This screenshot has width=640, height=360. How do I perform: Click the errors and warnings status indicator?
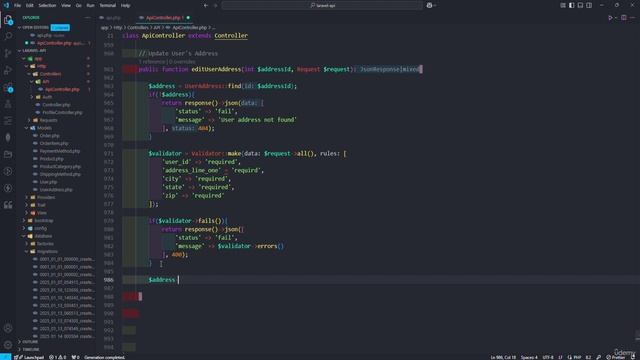tap(58, 357)
